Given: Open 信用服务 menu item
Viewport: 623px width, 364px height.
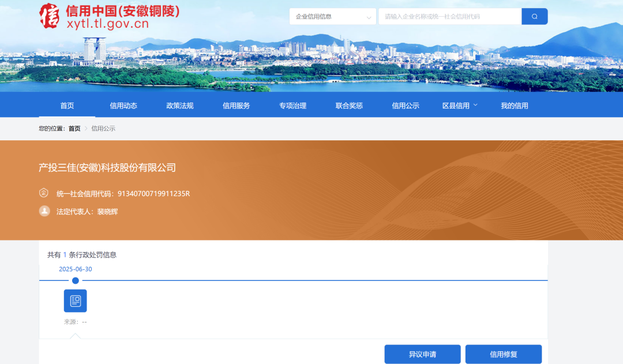Looking at the screenshot, I should [x=237, y=106].
